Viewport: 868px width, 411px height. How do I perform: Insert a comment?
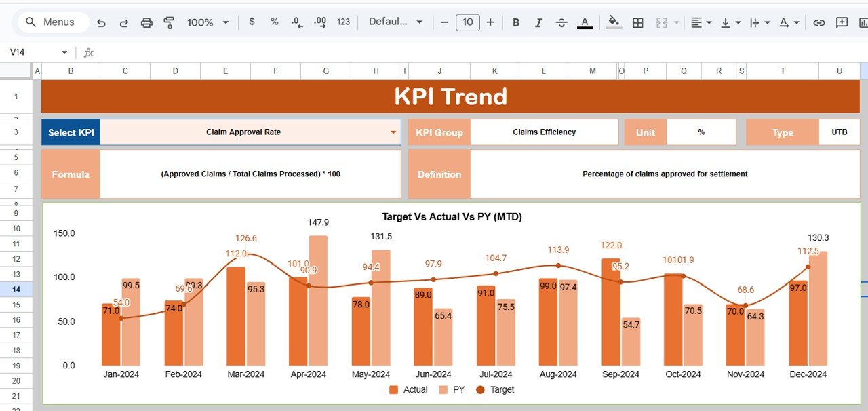click(842, 22)
